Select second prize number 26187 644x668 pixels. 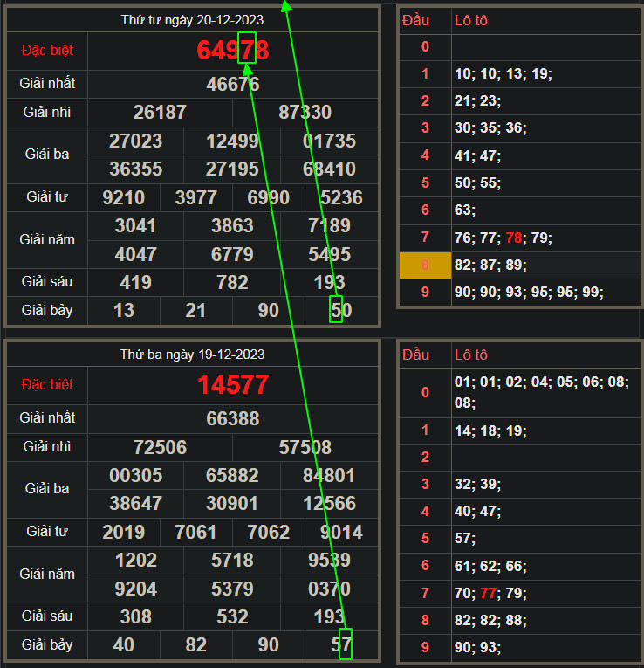pos(160,113)
